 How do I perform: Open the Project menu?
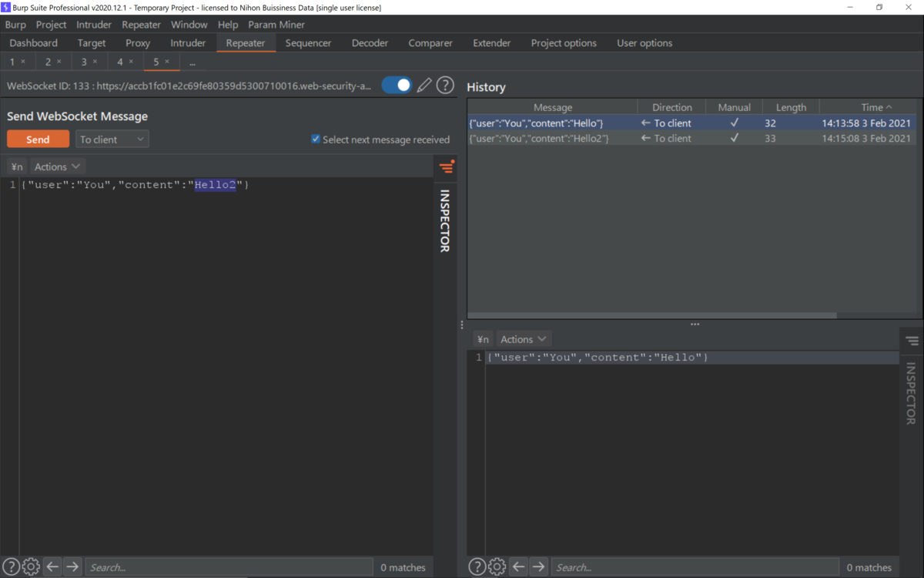tap(51, 25)
